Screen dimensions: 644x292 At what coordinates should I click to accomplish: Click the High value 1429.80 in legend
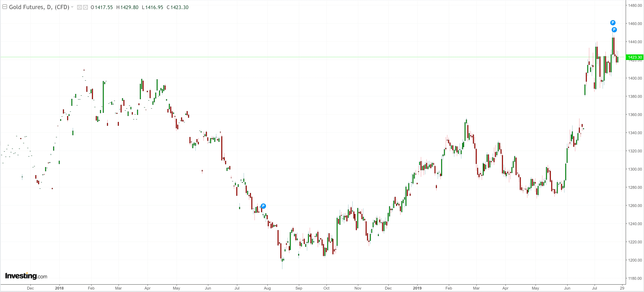click(x=129, y=7)
